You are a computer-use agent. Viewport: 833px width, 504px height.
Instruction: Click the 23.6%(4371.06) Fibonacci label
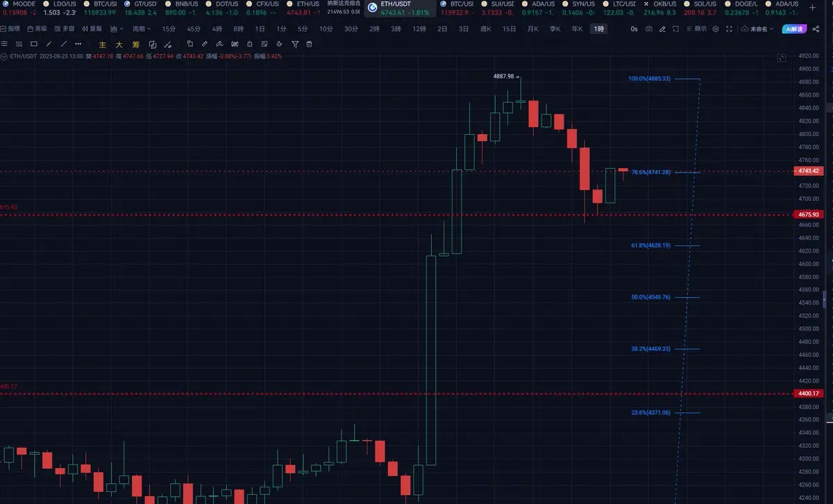pos(650,413)
